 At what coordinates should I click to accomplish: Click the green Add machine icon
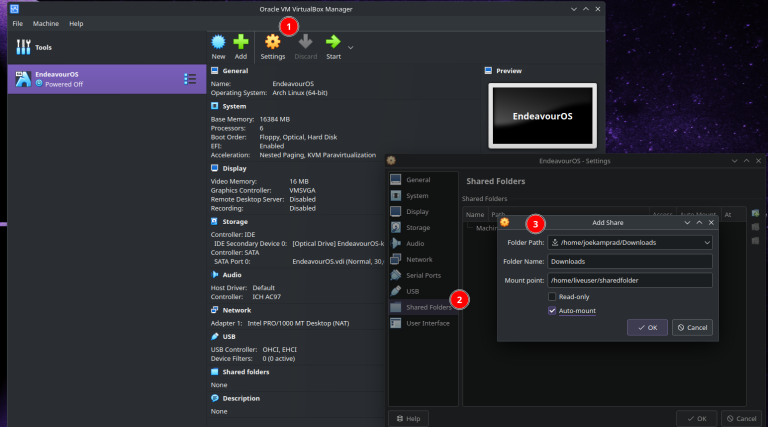tap(241, 43)
